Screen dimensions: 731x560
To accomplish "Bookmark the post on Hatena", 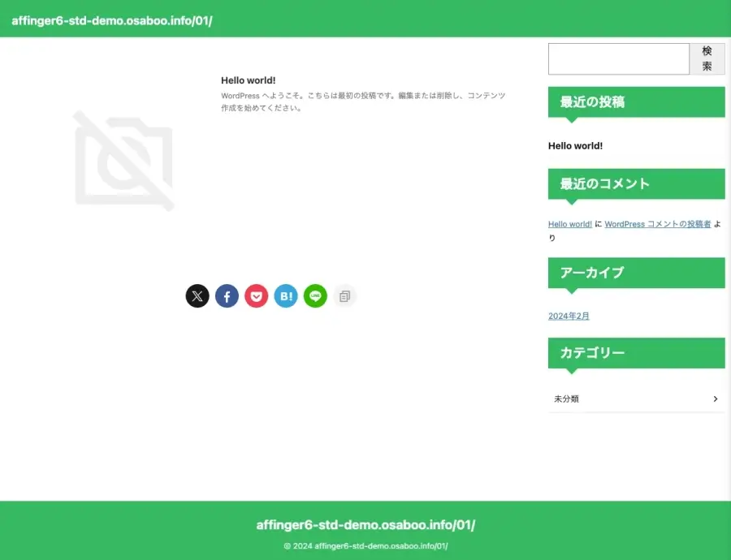I will point(286,295).
